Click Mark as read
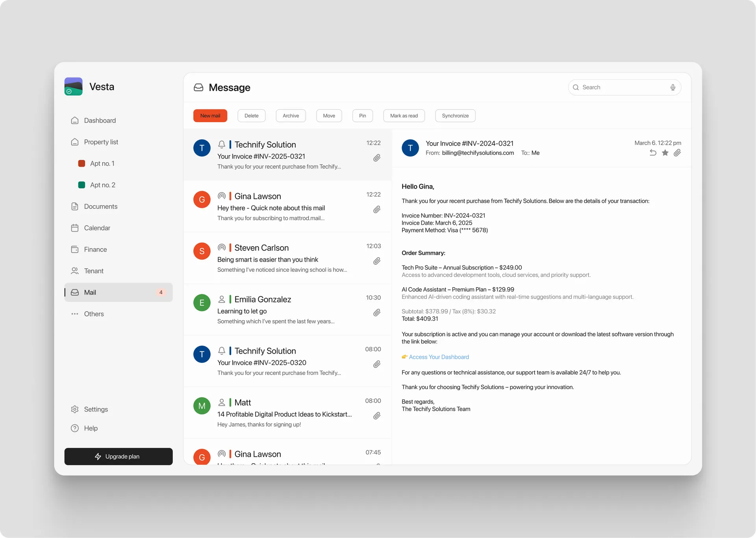The width and height of the screenshot is (756, 538). [404, 116]
